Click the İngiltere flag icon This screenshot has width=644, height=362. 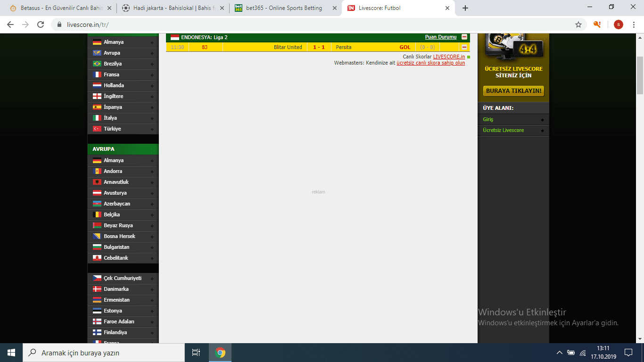coord(97,96)
